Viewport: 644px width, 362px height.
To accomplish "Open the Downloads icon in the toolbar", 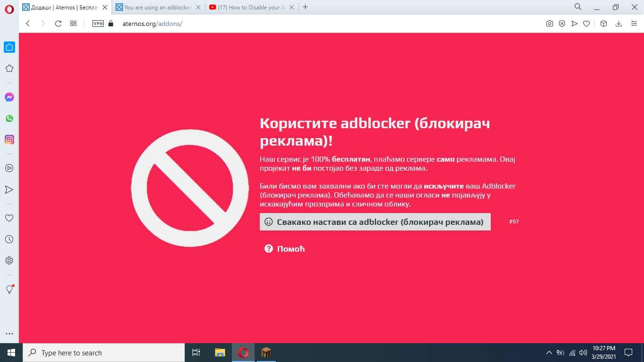I will pyautogui.click(x=619, y=24).
